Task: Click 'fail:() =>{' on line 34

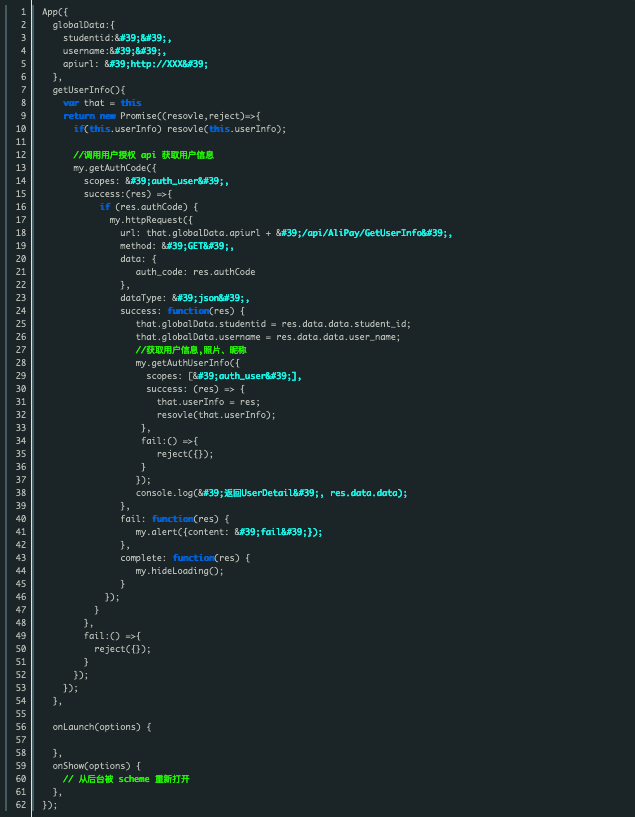Action: [169, 441]
